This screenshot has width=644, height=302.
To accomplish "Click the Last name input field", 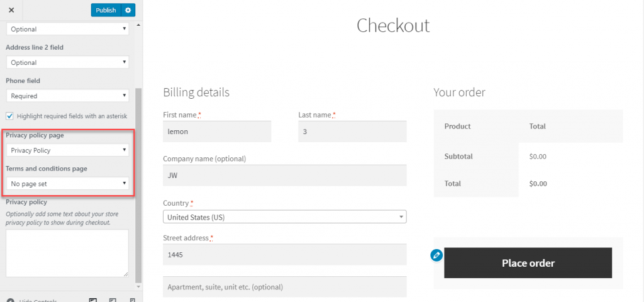I will click(352, 131).
